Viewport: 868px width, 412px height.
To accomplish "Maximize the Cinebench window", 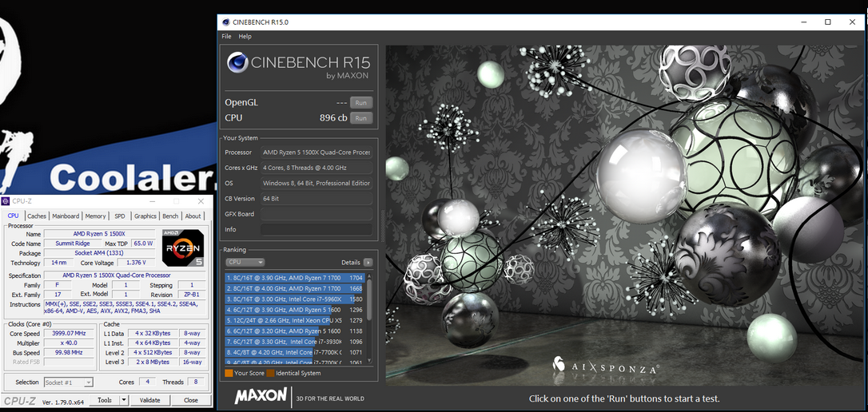I will pyautogui.click(x=827, y=22).
